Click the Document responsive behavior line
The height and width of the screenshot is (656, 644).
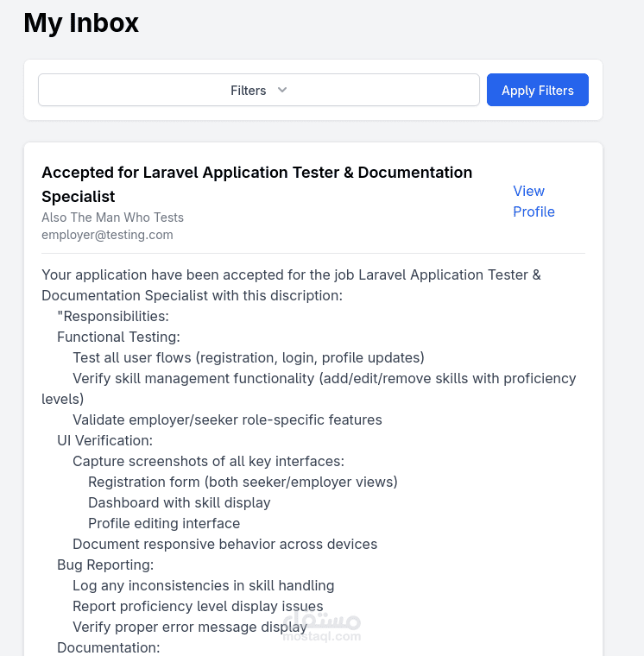224,544
